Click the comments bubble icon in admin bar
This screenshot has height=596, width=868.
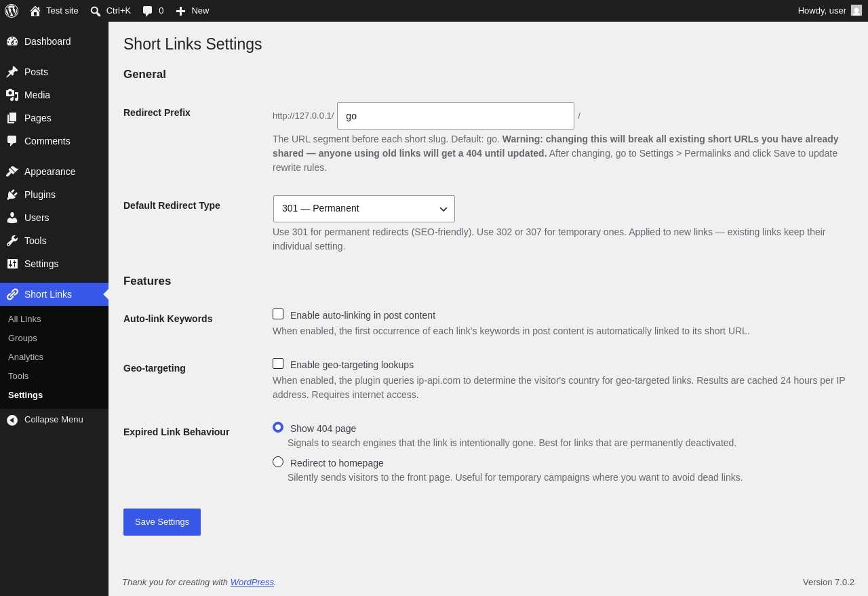click(148, 11)
